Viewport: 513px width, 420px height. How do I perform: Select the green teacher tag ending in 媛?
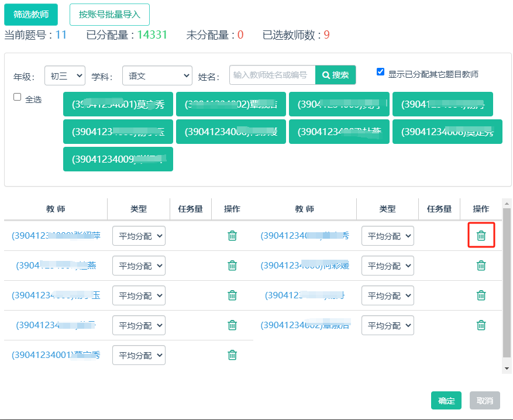point(231,132)
